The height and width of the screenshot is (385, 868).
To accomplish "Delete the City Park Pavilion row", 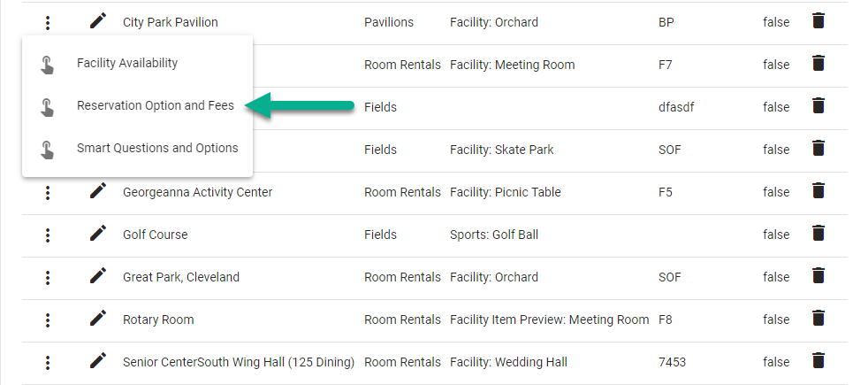I will tap(819, 21).
